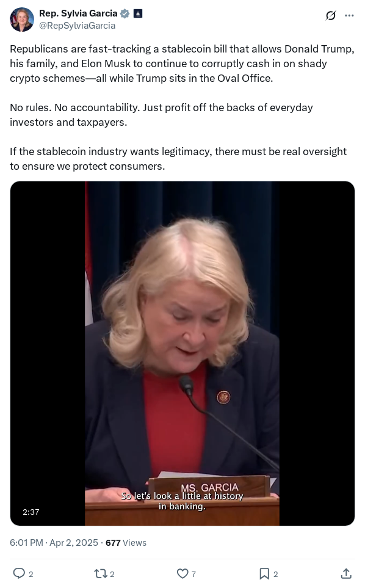Open the 6:01 PM Apr 2, 2025 timestamp
The width and height of the screenshot is (365, 588).
click(54, 543)
